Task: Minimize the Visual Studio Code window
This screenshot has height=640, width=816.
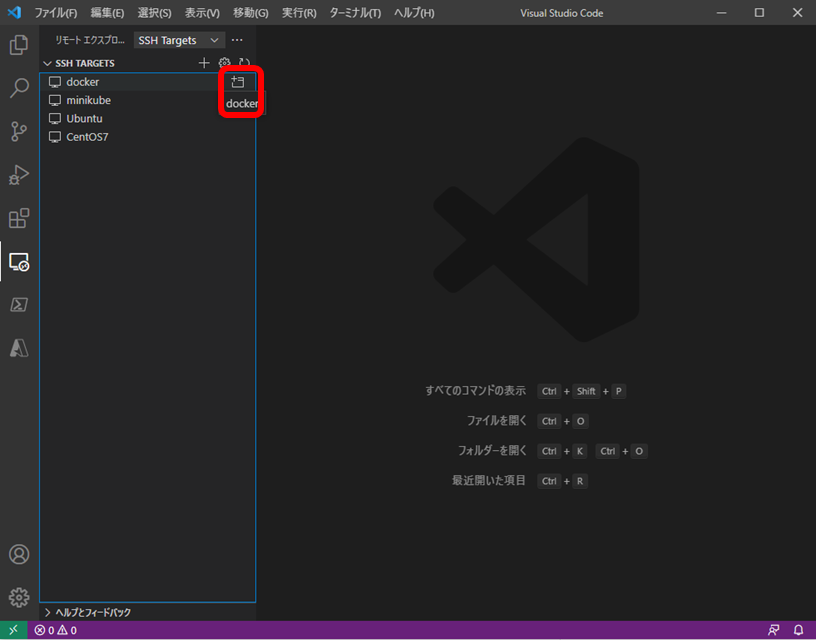Action: [721, 12]
